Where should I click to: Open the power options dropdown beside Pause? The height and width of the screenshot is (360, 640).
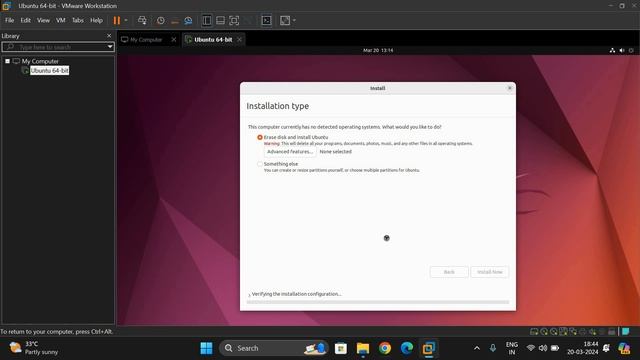(126, 20)
